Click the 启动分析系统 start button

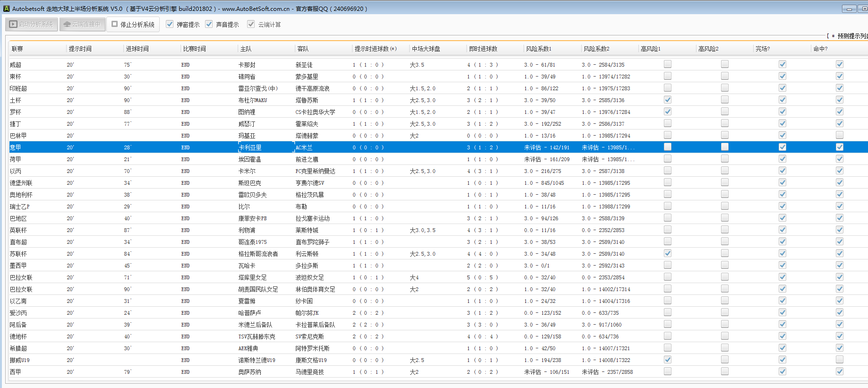[x=32, y=24]
